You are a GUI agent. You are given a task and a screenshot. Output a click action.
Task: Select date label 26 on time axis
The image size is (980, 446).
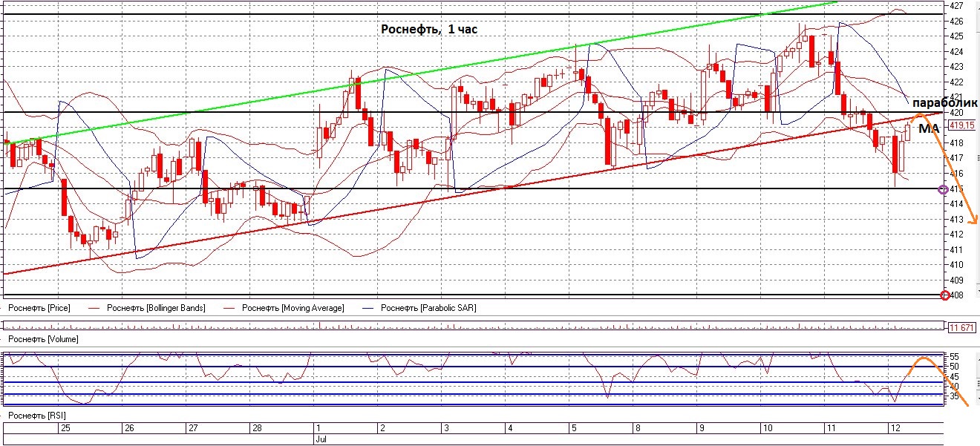(128, 429)
